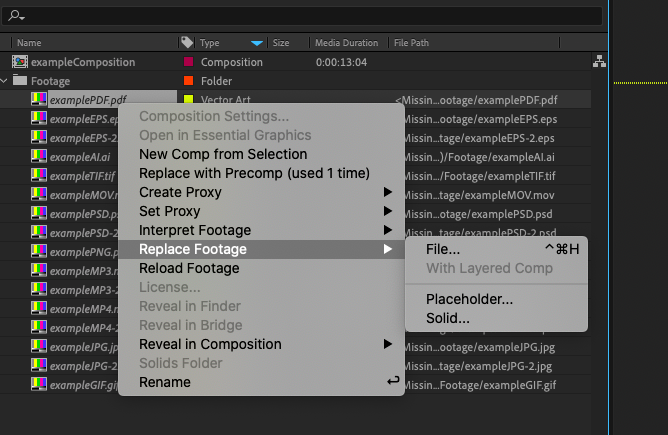
Task: Click the exampleTIF.tif color bars icon
Action: pos(39,175)
